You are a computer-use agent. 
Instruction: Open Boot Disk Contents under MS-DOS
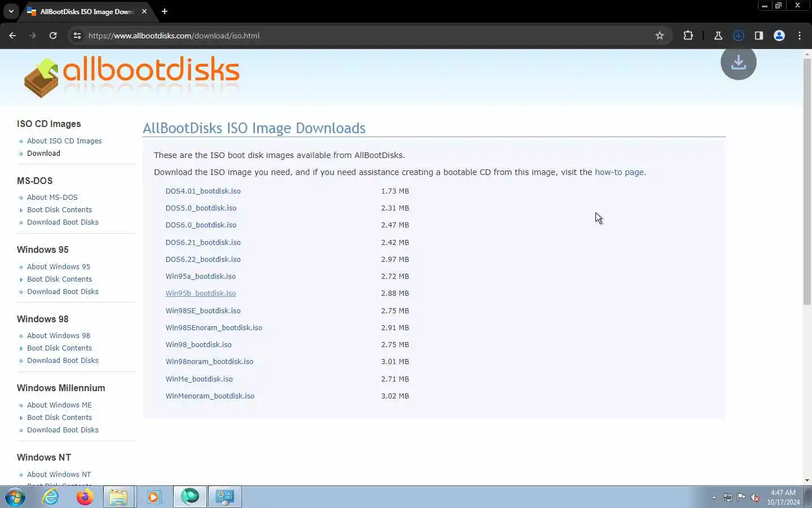click(59, 210)
